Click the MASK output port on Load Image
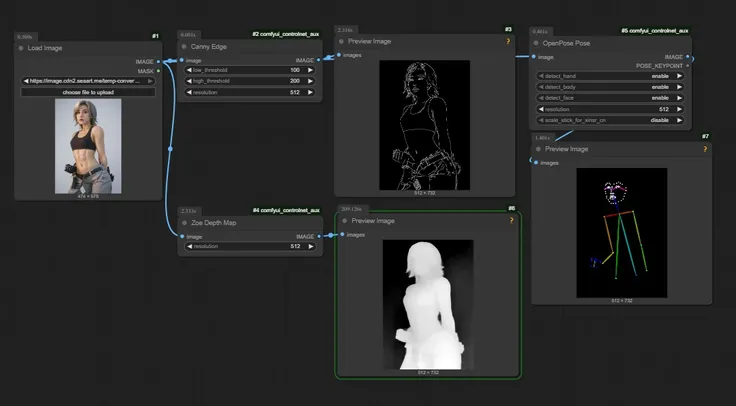Viewport: 736px width, 406px height. click(158, 71)
